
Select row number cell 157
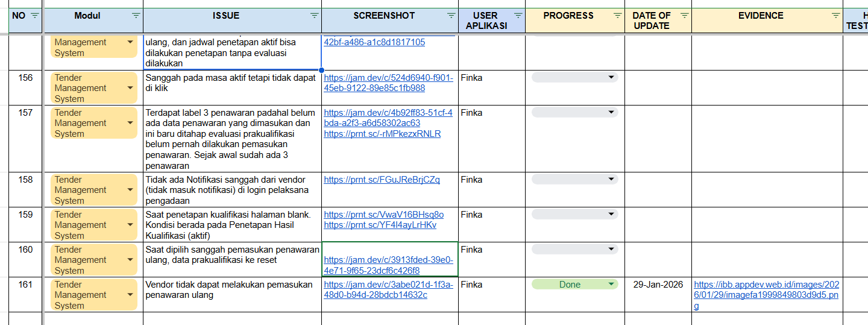click(25, 113)
